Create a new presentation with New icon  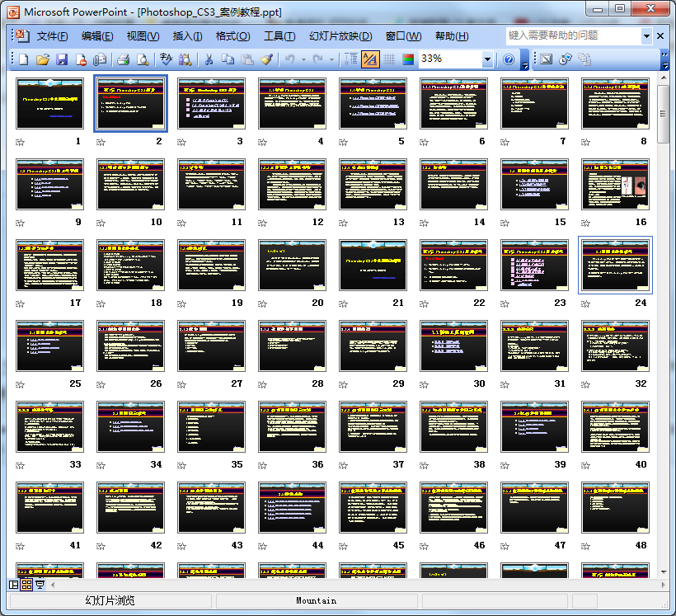(24, 59)
